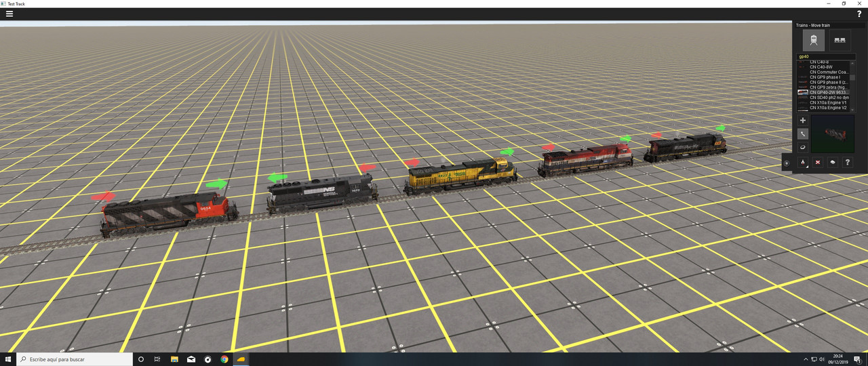
Task: Open the trains panel help button
Action: click(848, 163)
